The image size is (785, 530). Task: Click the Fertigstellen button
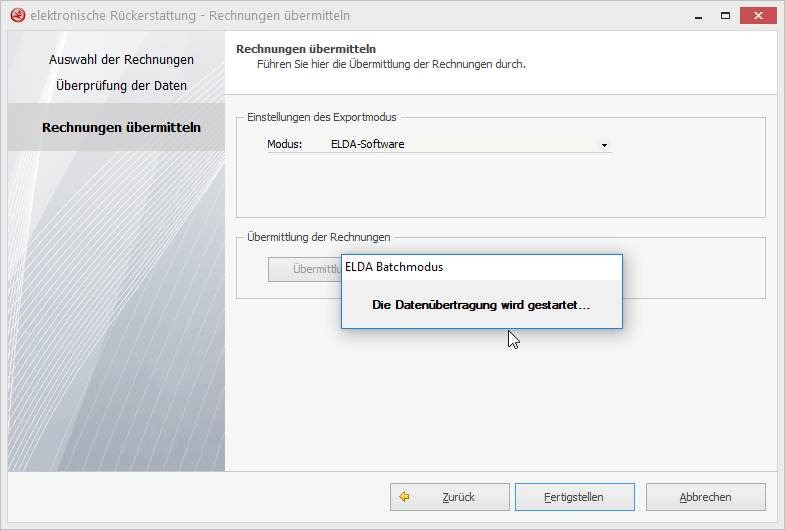click(x=573, y=496)
